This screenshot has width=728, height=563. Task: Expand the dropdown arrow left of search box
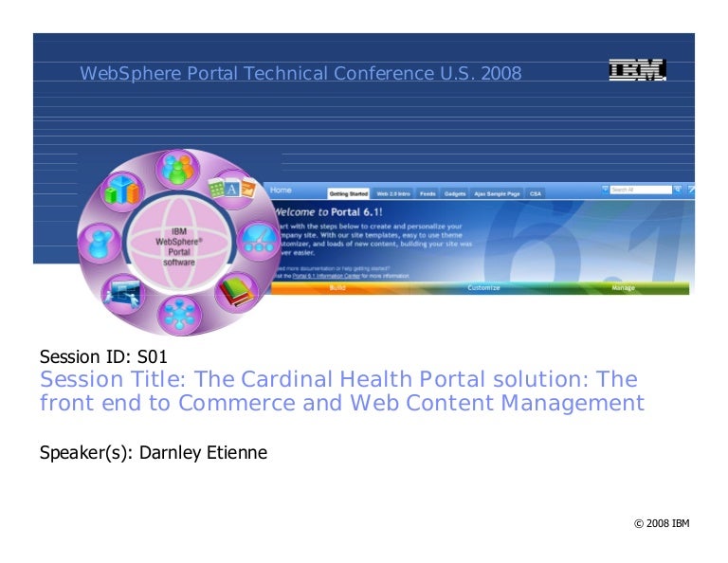606,190
